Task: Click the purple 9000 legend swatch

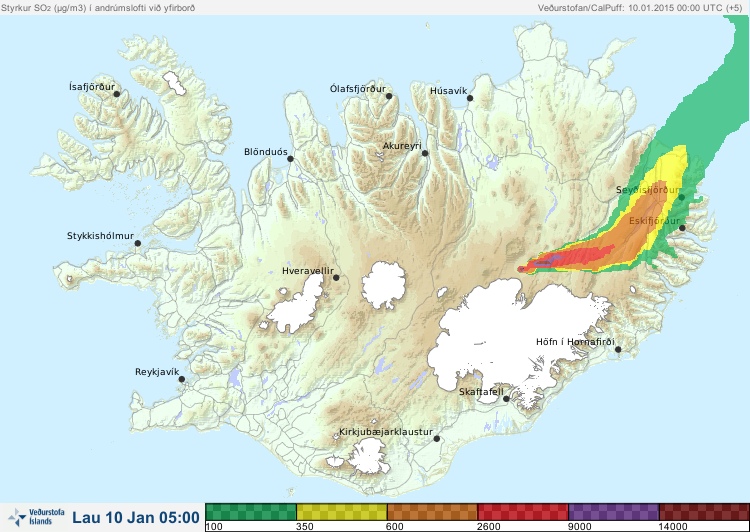Action: coord(614,512)
